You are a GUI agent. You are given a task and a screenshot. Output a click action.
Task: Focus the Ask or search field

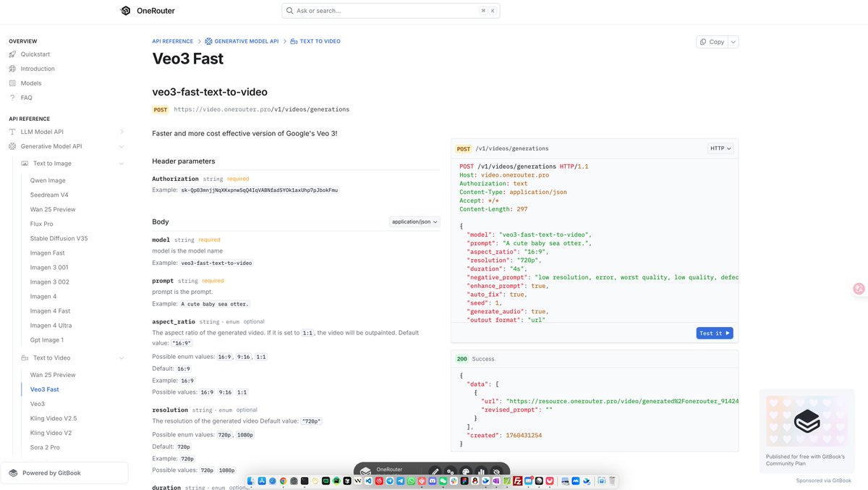pyautogui.click(x=391, y=11)
